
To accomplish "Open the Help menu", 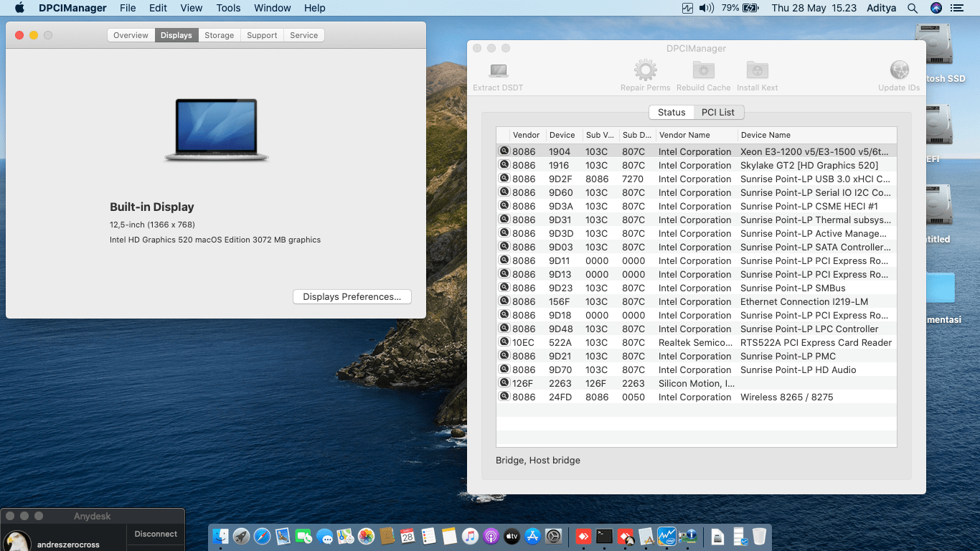I will [x=314, y=8].
